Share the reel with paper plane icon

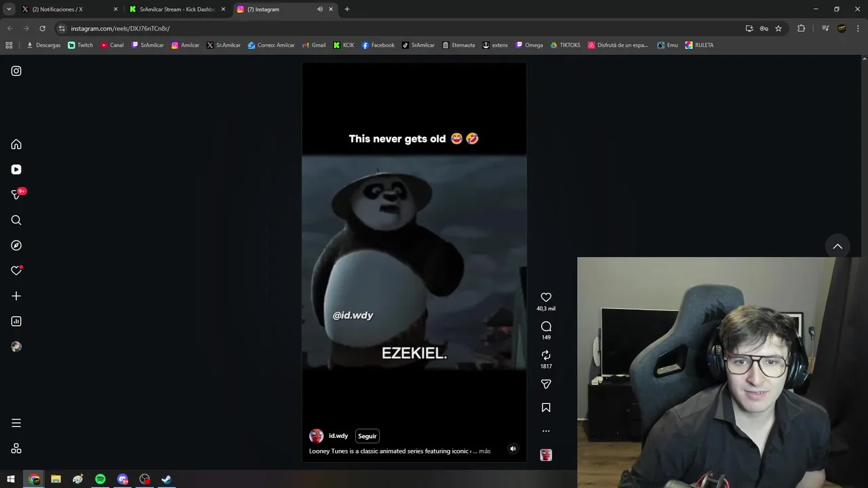tap(546, 384)
